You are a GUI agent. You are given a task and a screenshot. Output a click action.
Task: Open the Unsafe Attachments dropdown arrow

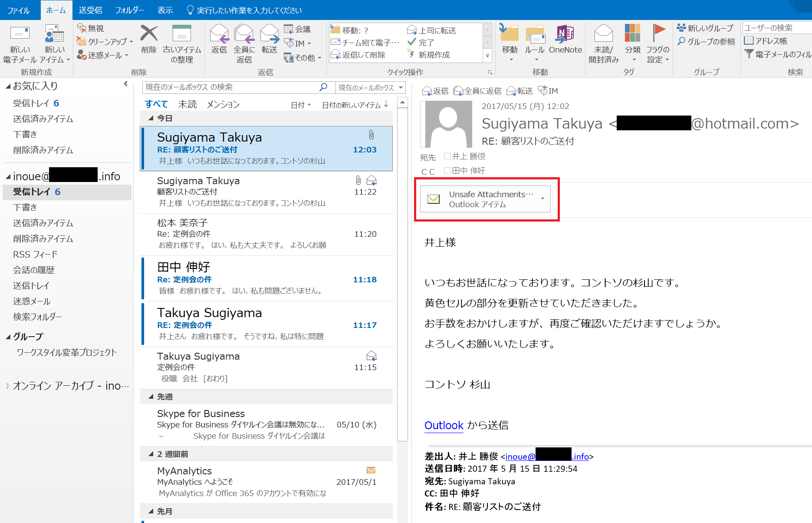click(542, 199)
